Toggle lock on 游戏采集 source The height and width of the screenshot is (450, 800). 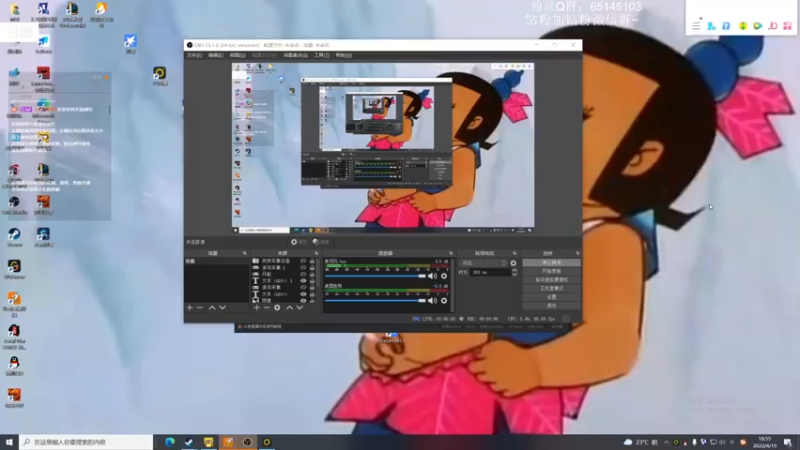(x=312, y=287)
